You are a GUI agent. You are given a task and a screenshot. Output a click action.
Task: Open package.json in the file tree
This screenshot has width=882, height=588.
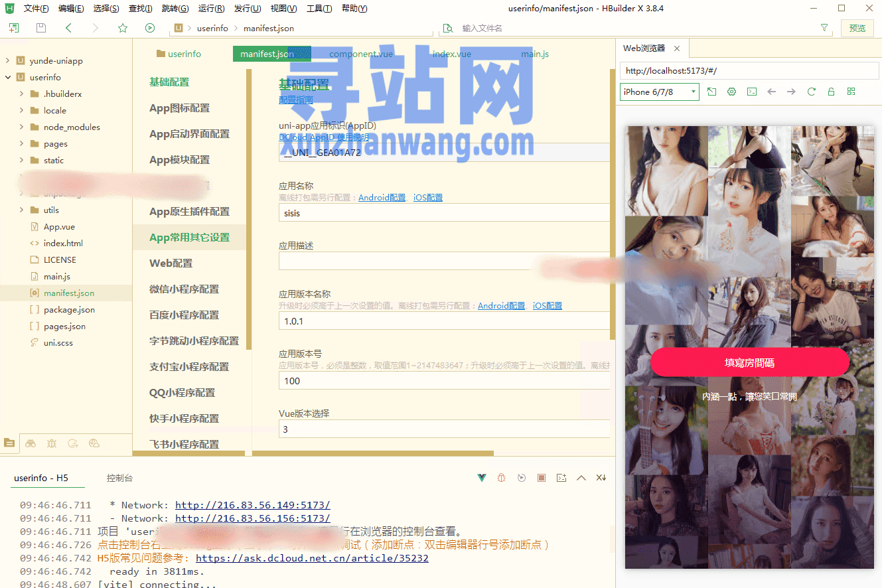tap(69, 309)
